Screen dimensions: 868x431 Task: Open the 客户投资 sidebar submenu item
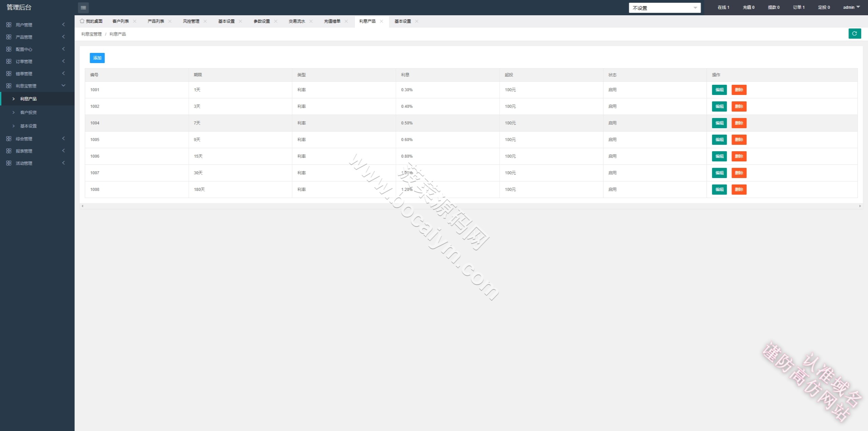[37, 112]
